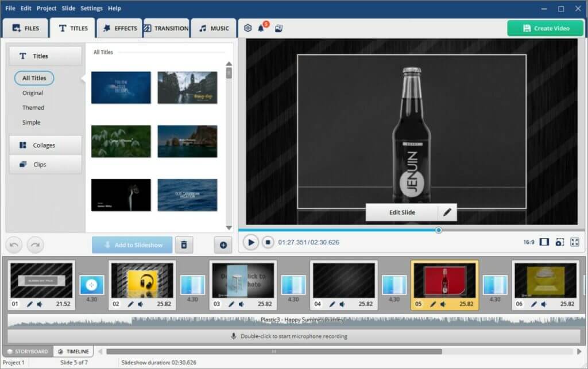Expand the Collages category
This screenshot has height=369, width=588.
[x=45, y=145]
